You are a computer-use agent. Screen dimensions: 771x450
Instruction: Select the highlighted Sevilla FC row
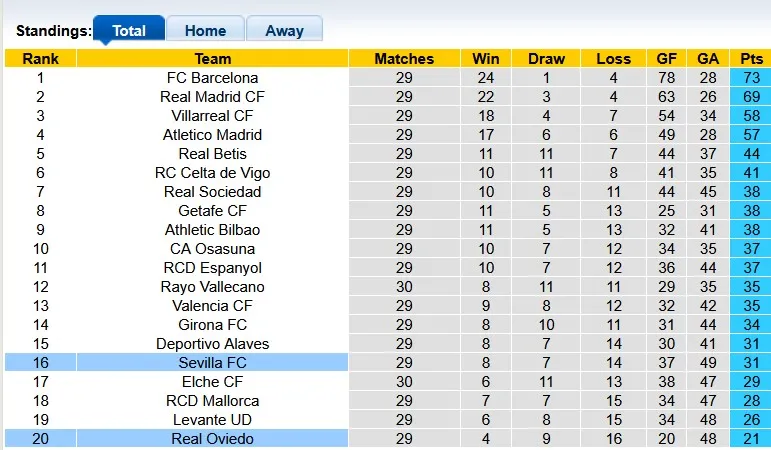click(212, 363)
